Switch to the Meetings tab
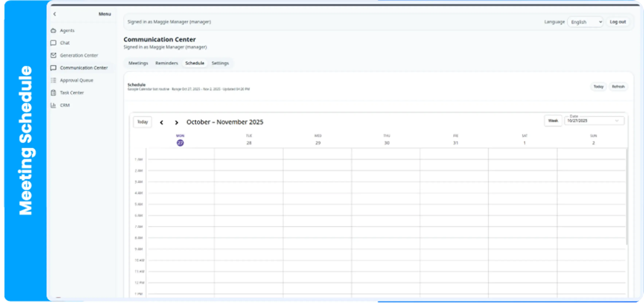This screenshot has width=644, height=303. tap(138, 63)
